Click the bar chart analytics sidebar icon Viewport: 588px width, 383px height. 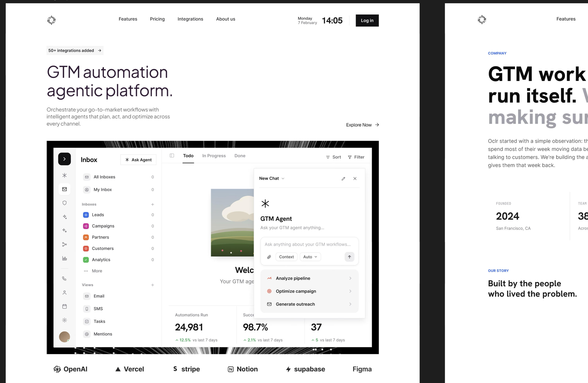coord(64,258)
